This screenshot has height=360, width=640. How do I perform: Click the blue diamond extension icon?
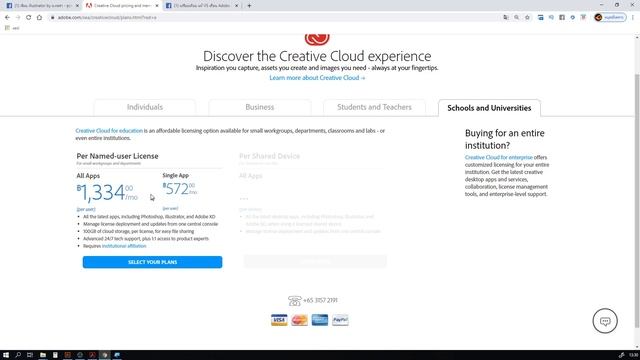pos(573,18)
